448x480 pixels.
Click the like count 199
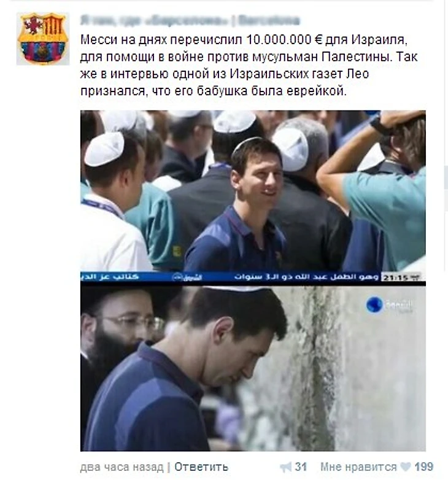click(424, 467)
